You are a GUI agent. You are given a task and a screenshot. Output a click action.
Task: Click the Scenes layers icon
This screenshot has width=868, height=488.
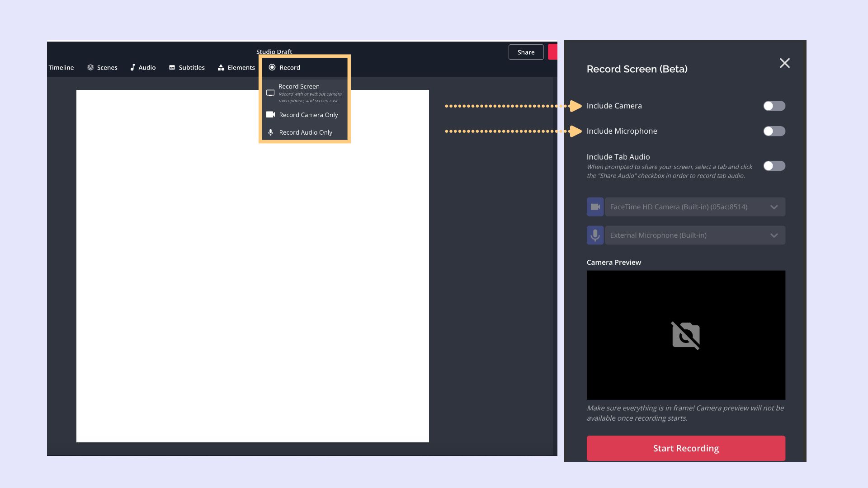90,67
